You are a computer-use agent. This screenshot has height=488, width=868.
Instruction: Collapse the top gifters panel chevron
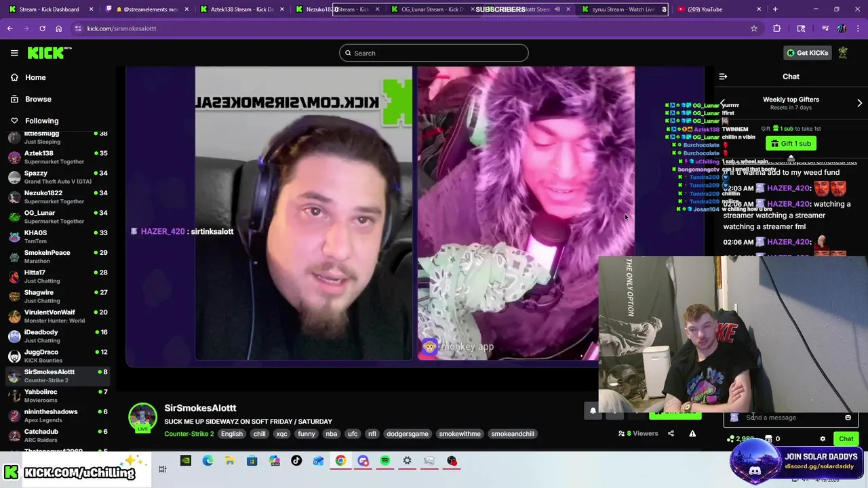pos(791,159)
